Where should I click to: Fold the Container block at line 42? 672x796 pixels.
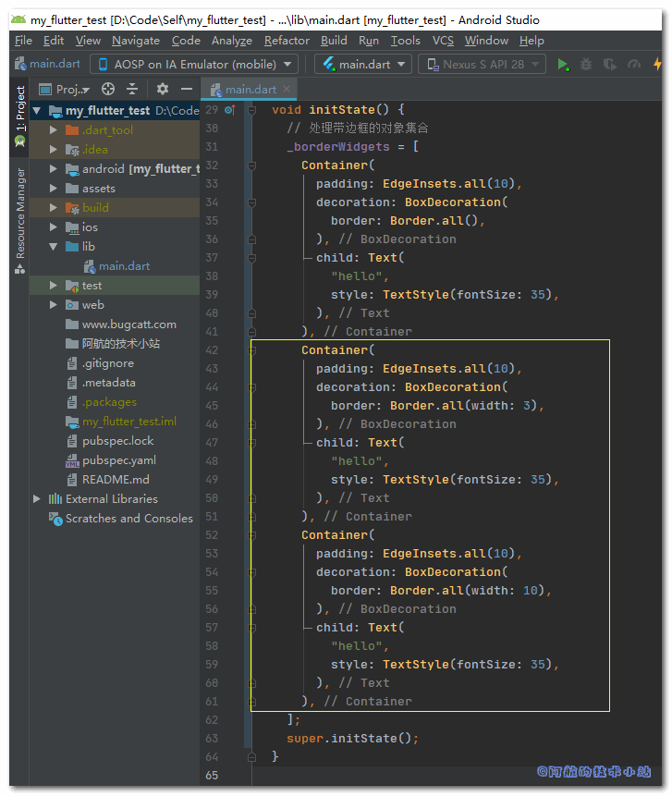pyautogui.click(x=252, y=350)
